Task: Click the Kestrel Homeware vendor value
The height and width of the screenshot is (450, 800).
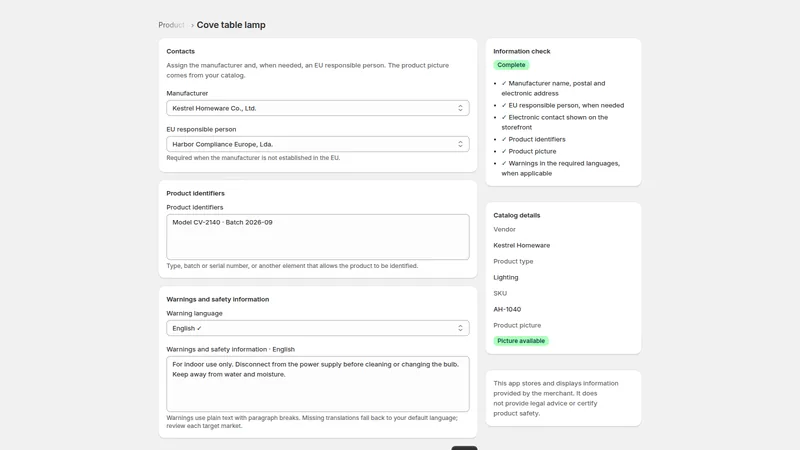Action: 521,245
